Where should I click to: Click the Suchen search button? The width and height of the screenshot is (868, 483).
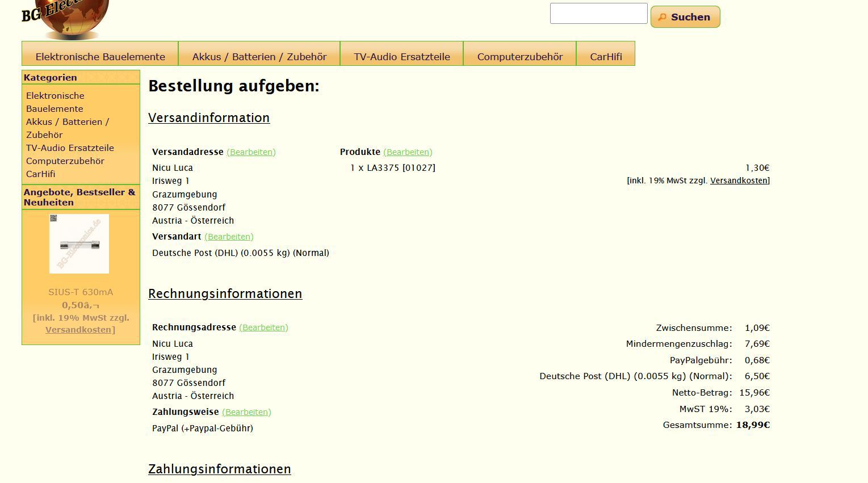[685, 17]
